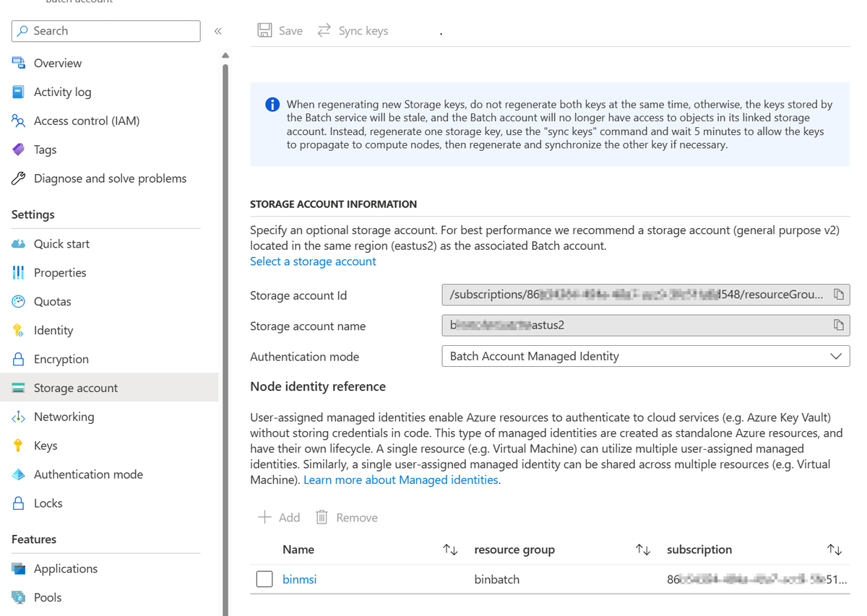Open Identity menu item
This screenshot has height=616, width=867.
tap(53, 330)
